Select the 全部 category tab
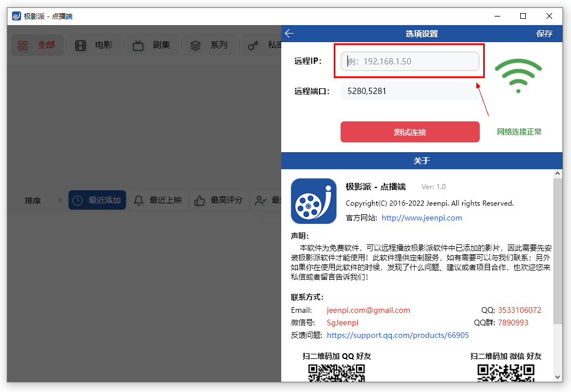Screen dimensions: 571x392 click(38, 45)
